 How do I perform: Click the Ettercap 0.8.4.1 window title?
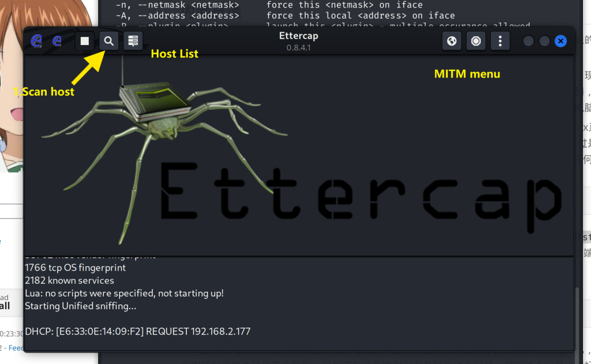298,41
